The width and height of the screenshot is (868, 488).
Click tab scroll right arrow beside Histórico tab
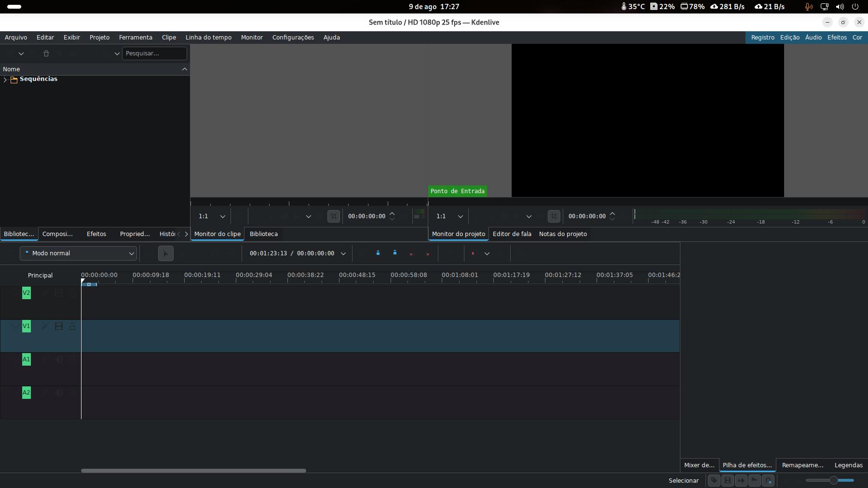click(x=186, y=234)
